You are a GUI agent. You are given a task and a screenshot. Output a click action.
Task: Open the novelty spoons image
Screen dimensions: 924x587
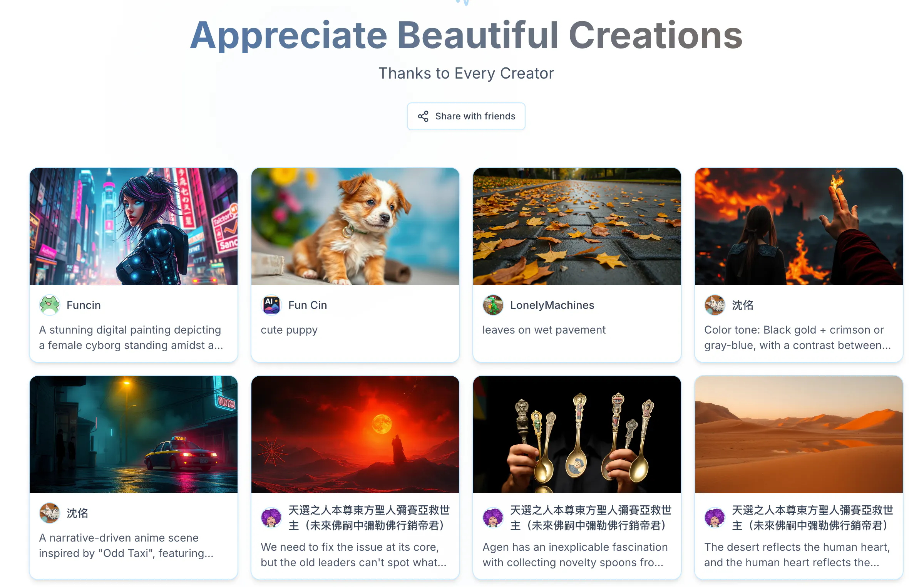[577, 434]
